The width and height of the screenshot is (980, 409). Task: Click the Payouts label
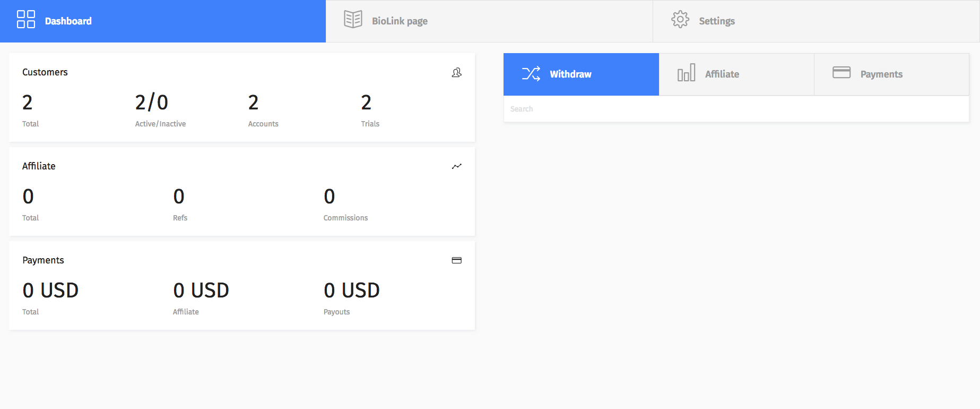[336, 312]
